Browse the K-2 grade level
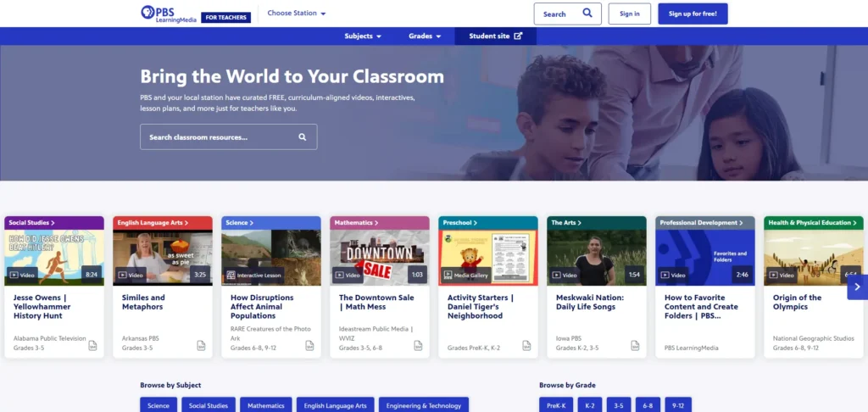This screenshot has height=412, width=868. coord(590,405)
